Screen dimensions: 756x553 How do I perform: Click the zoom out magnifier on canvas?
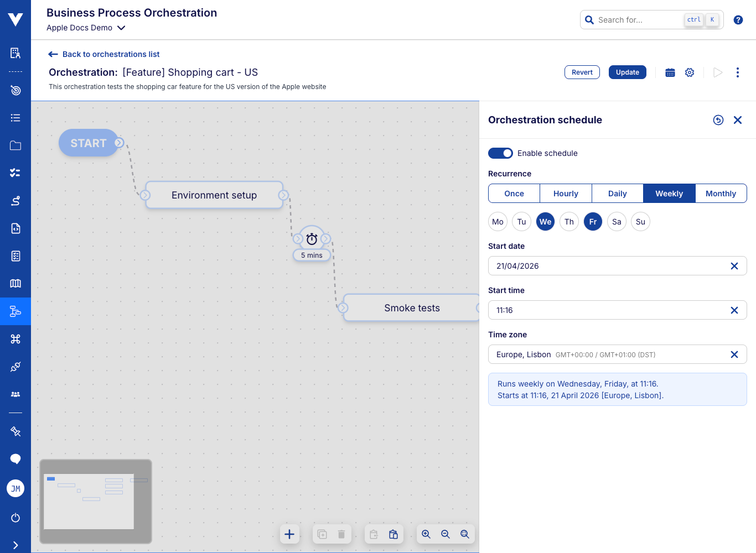pyautogui.click(x=446, y=534)
